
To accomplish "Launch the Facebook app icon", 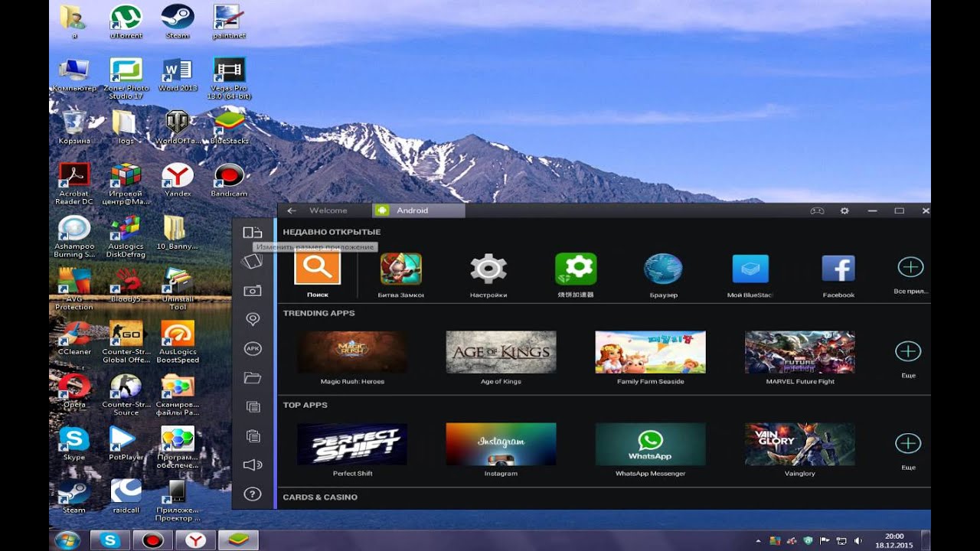I will click(838, 269).
